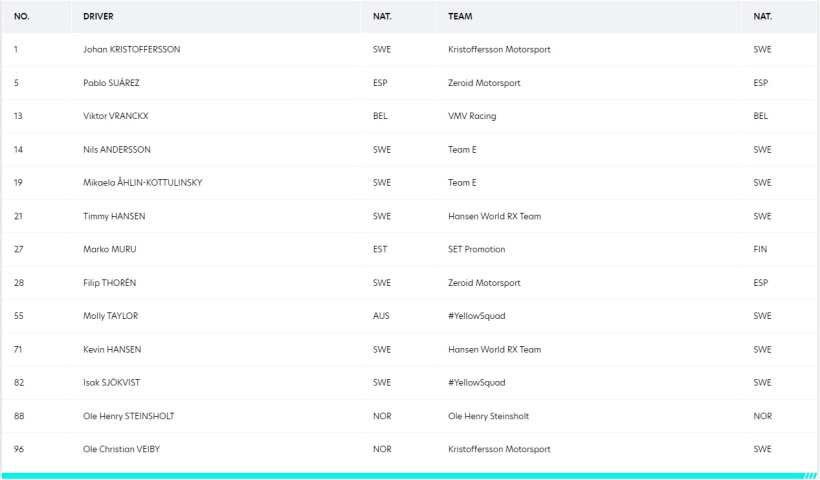Viewport: 820px width, 480px height.
Task: Click VMV Racing team name
Action: point(472,116)
